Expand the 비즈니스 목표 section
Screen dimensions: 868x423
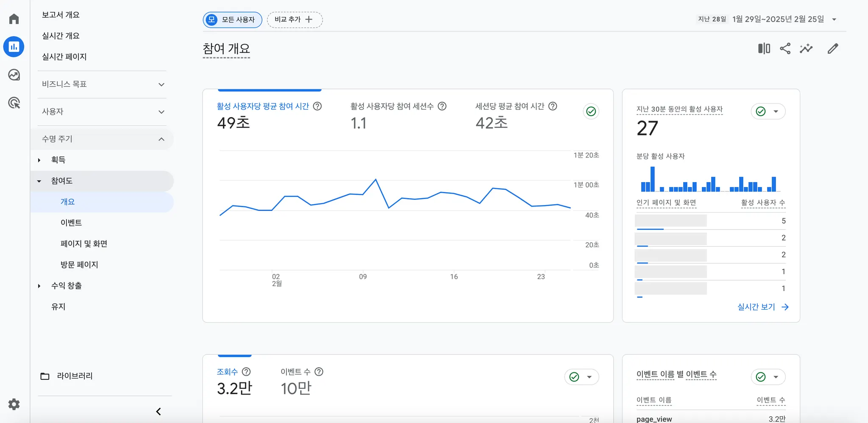pos(102,84)
